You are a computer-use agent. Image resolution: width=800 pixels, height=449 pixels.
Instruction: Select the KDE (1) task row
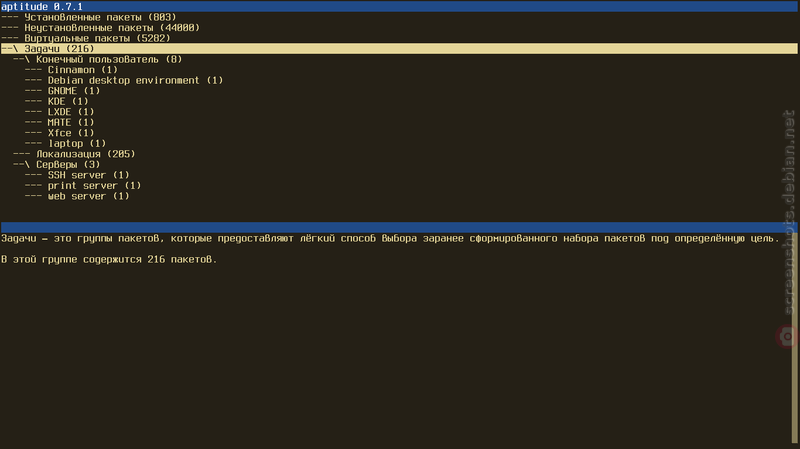[57, 102]
